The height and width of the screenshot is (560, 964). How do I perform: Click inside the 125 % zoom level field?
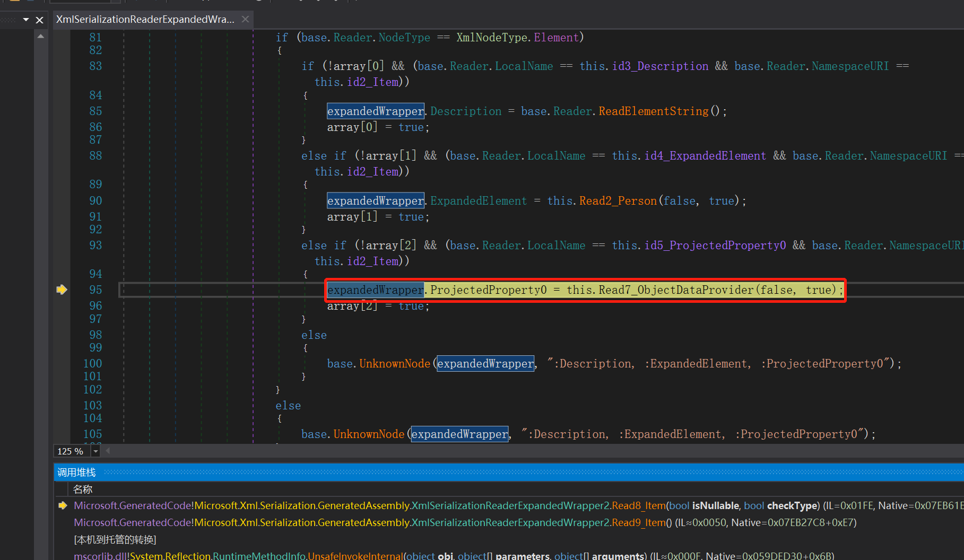[x=71, y=451]
